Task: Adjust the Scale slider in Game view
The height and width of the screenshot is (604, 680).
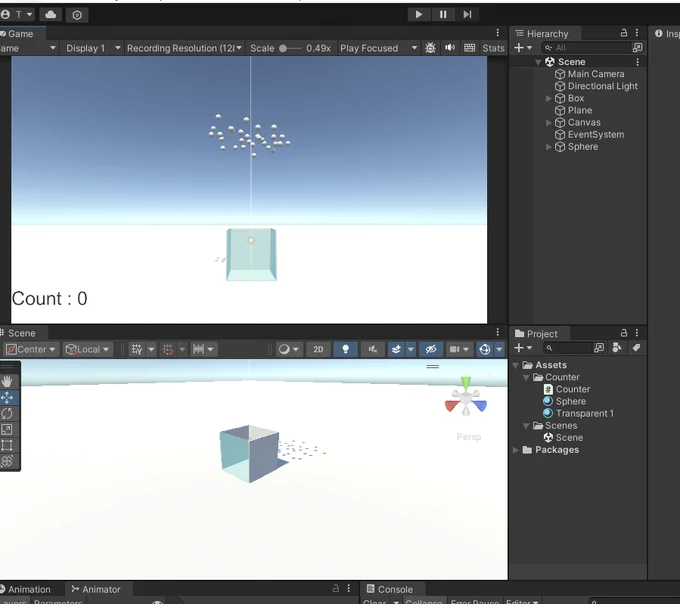Action: click(x=289, y=48)
